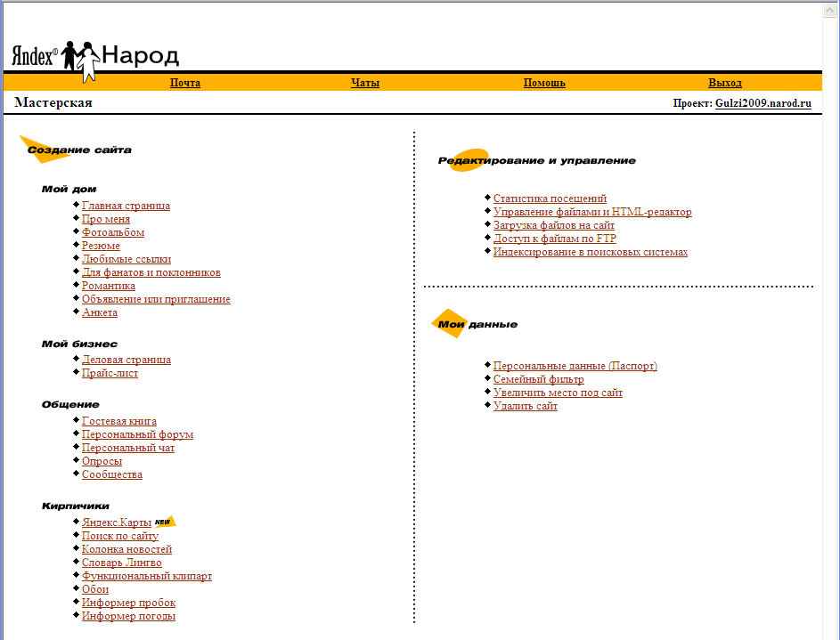Open Словарь Лингво link
This screenshot has width=840, height=640.
(122, 563)
